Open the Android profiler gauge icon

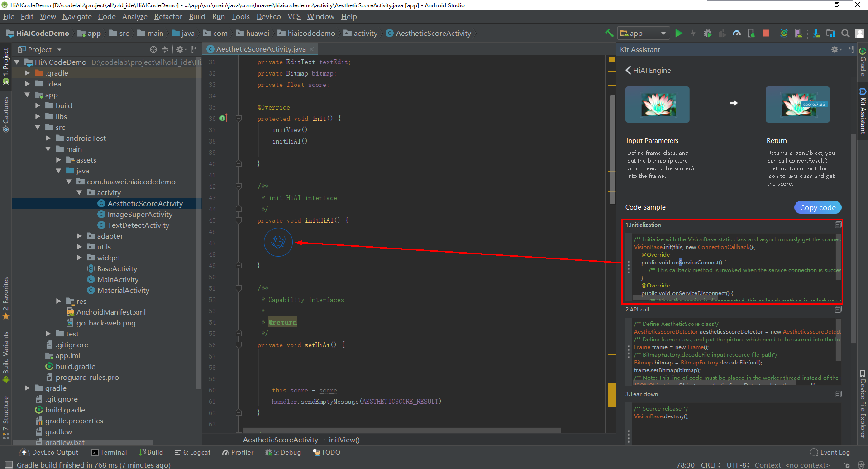(737, 33)
